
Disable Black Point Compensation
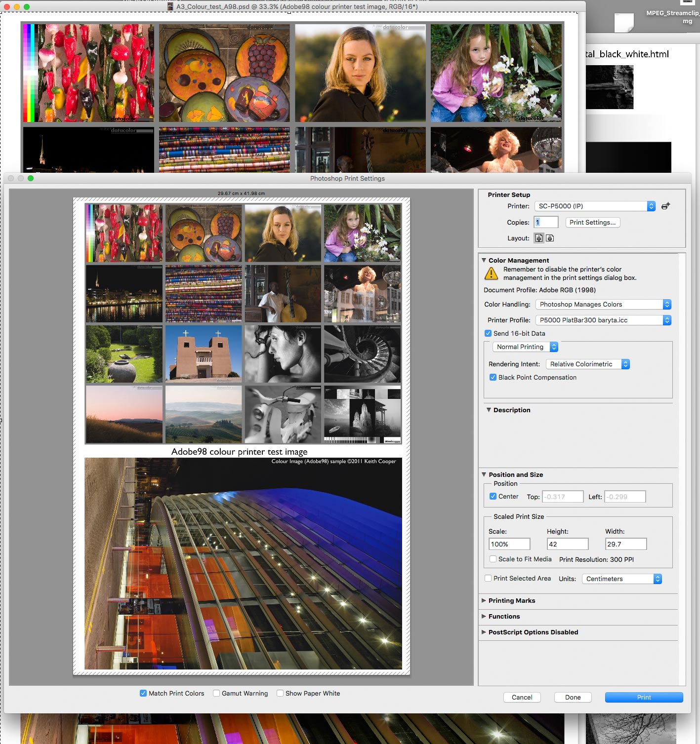[493, 377]
